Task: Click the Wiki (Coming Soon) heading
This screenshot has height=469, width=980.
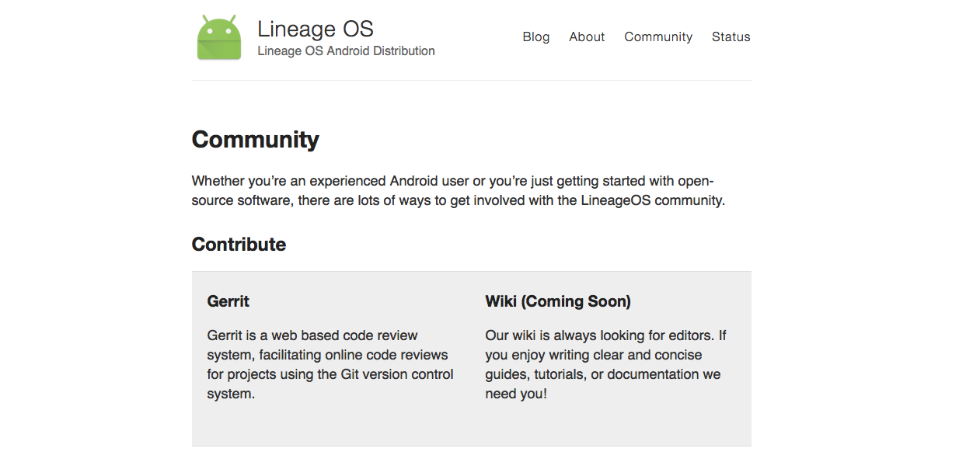Action: tap(558, 301)
